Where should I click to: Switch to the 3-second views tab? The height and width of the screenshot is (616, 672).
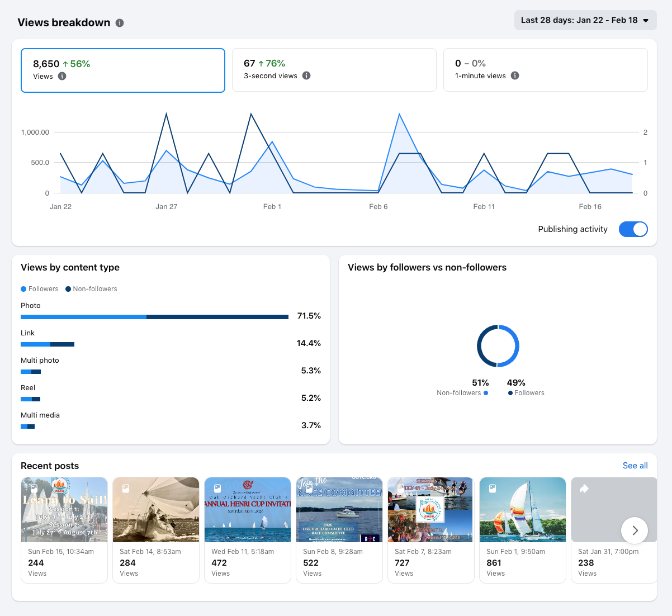point(334,70)
